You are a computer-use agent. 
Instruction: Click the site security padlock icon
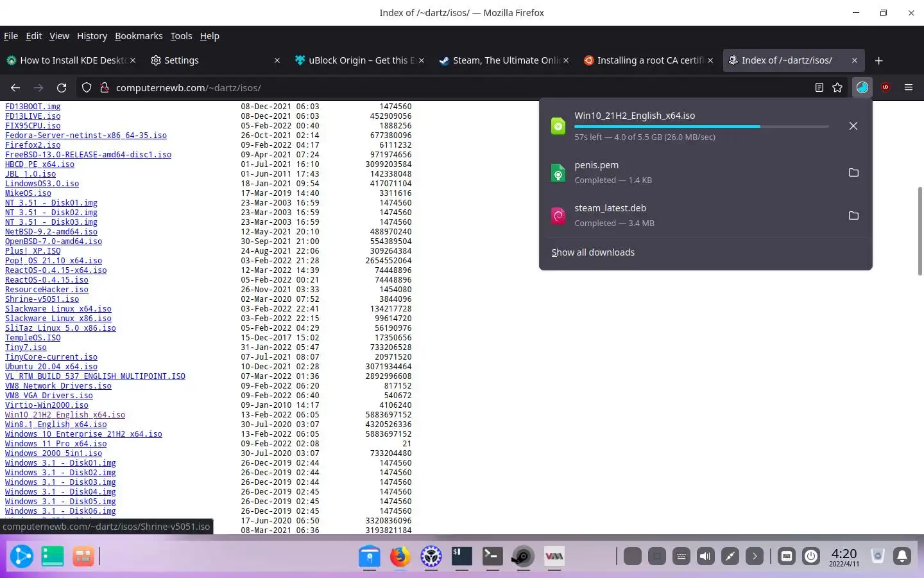pyautogui.click(x=104, y=87)
